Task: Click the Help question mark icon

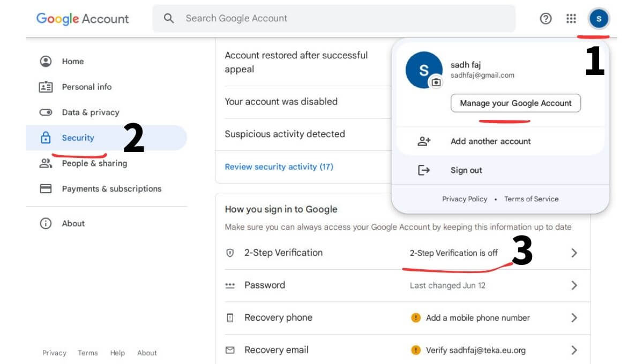Action: click(545, 19)
